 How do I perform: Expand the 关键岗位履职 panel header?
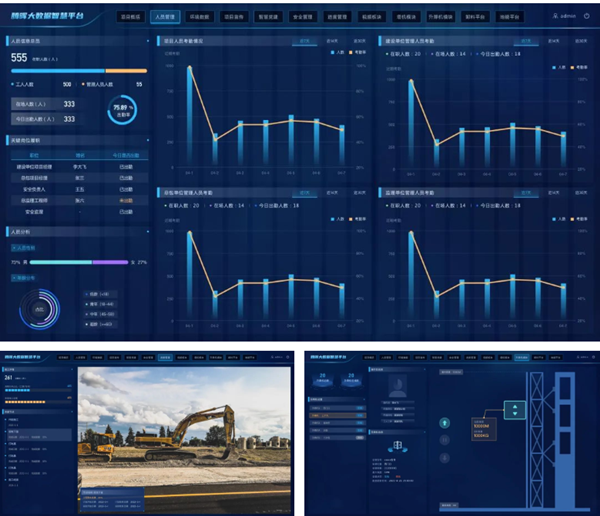(30, 142)
